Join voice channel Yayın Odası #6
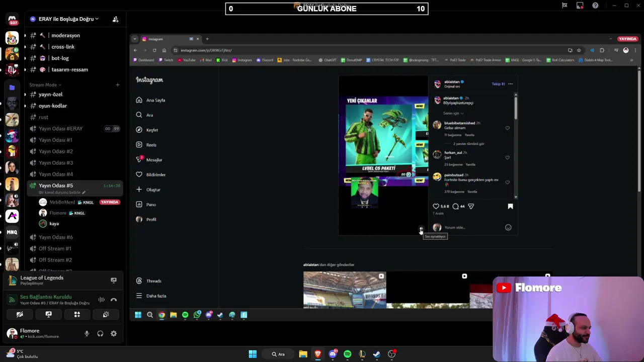The height and width of the screenshot is (362, 644). pyautogui.click(x=55, y=237)
